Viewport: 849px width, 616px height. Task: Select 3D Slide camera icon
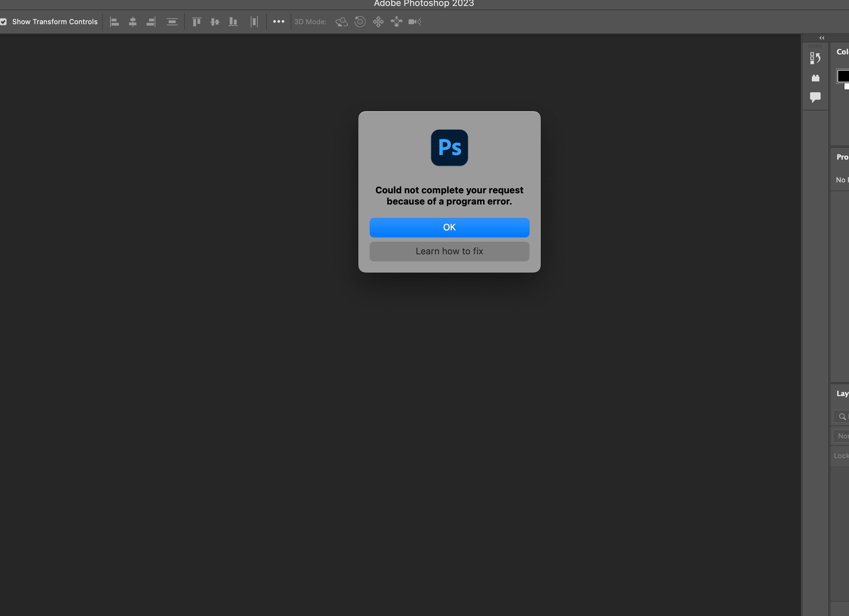396,22
